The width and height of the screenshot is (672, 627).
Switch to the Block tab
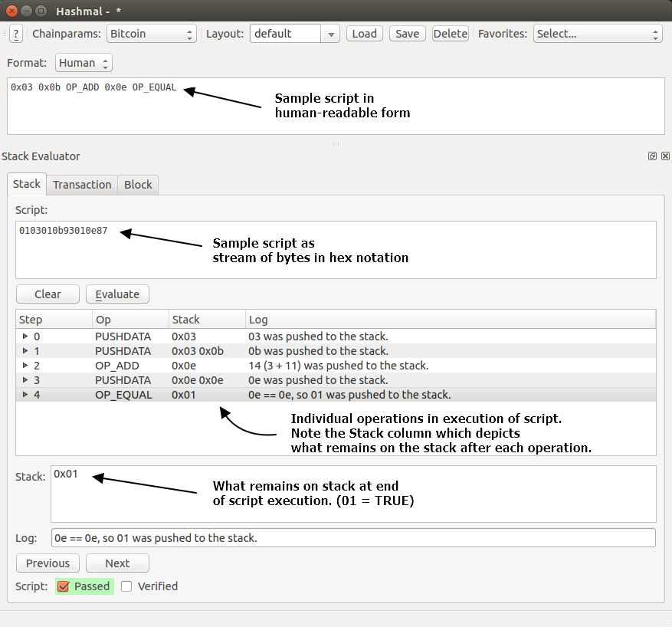[x=138, y=185]
